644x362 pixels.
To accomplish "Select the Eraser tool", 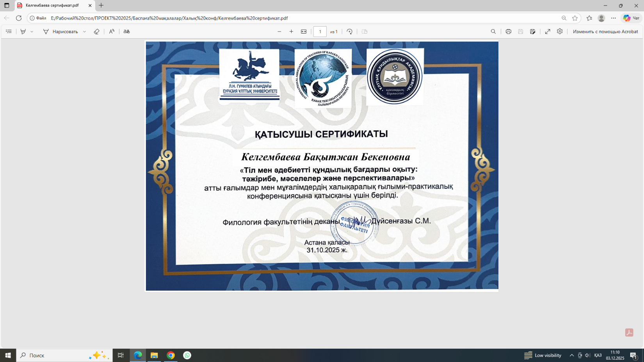I will point(96,32).
